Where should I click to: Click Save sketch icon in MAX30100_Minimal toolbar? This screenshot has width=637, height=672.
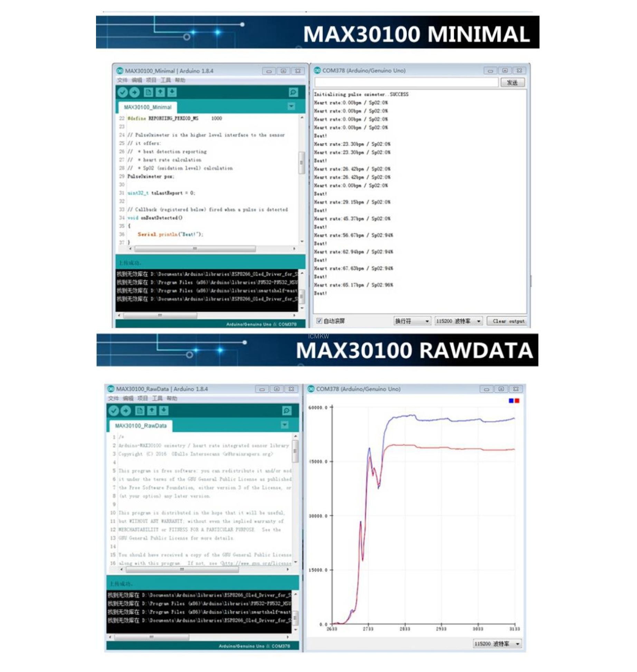coord(172,92)
